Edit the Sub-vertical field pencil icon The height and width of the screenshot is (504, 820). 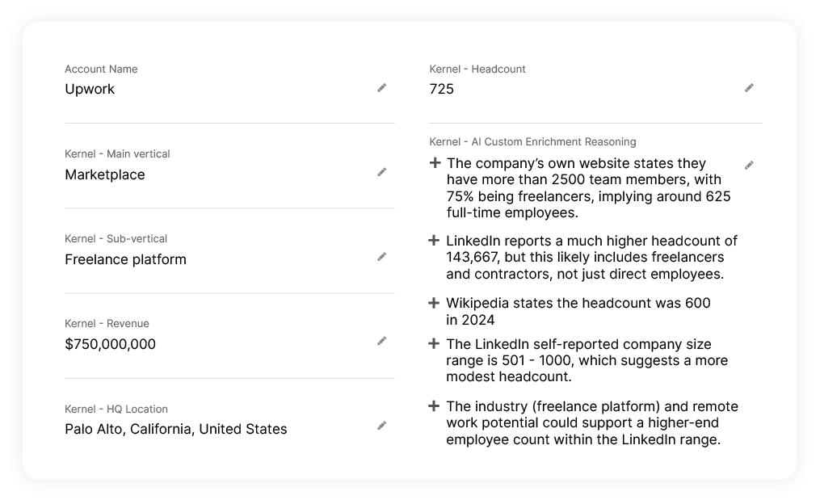382,257
